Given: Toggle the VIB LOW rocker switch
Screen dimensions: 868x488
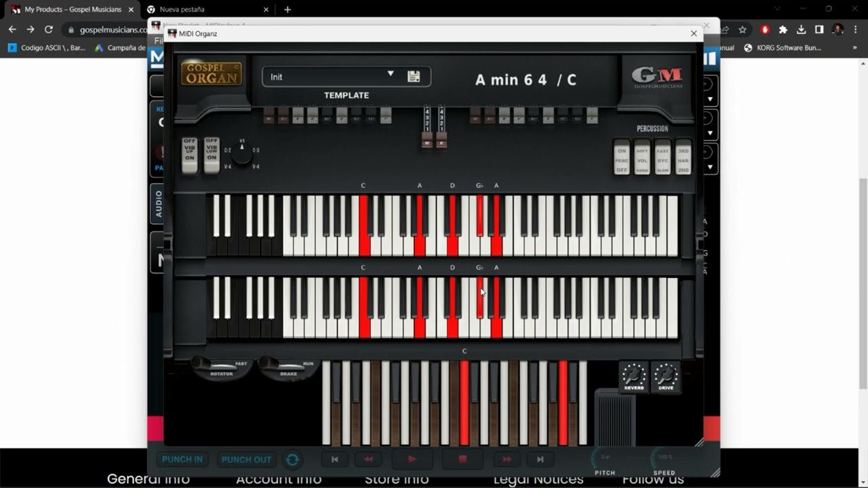Looking at the screenshot, I should point(212,155).
